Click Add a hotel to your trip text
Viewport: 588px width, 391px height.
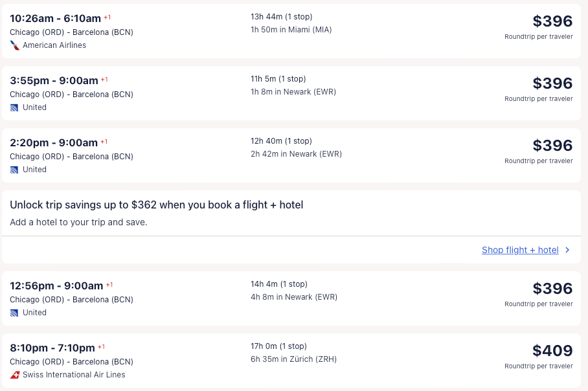[x=78, y=222]
